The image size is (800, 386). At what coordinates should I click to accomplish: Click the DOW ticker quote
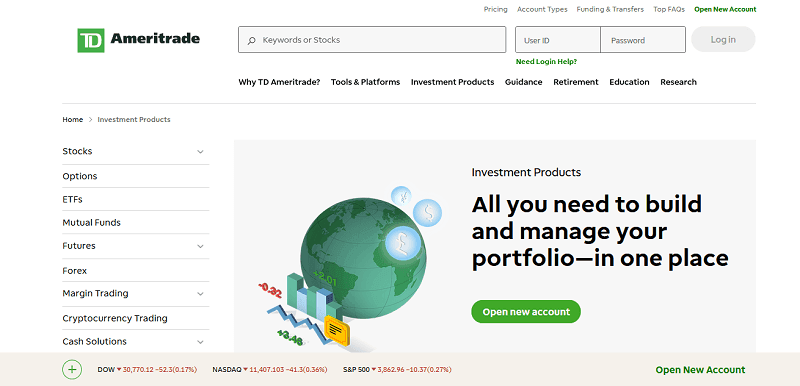(147, 370)
